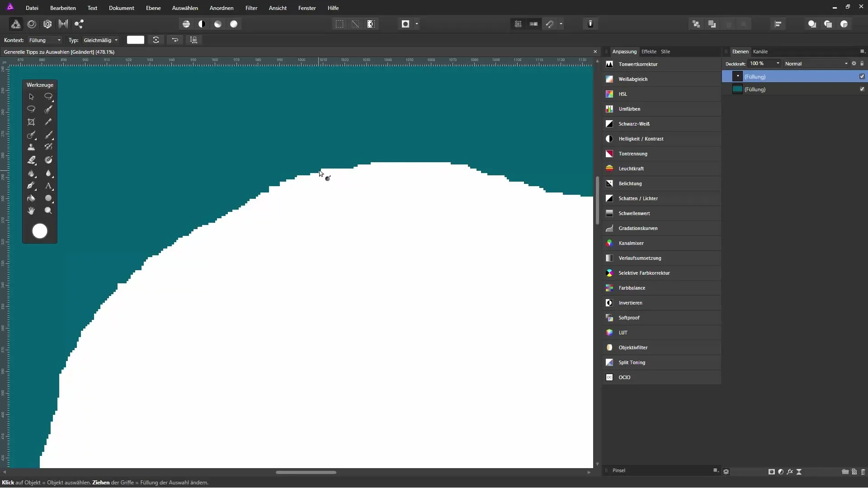Switch to Export Persona icon

(79, 24)
